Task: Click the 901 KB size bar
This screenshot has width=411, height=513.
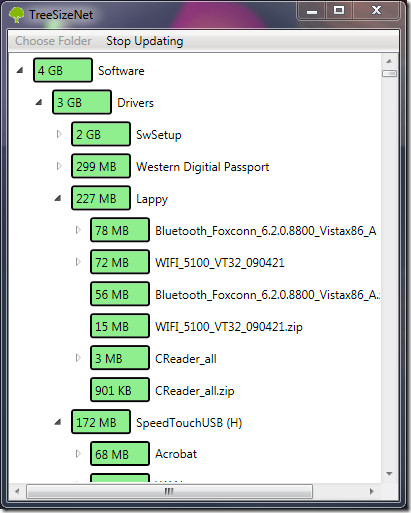Action: click(x=120, y=390)
